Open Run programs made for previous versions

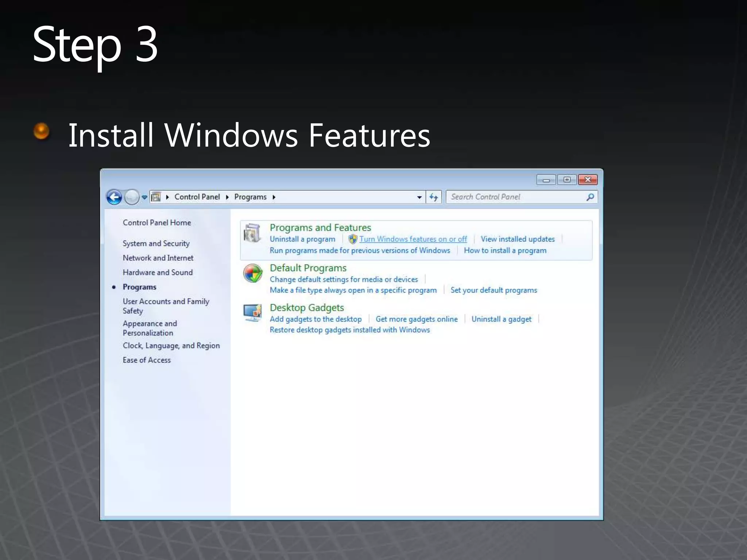click(360, 250)
